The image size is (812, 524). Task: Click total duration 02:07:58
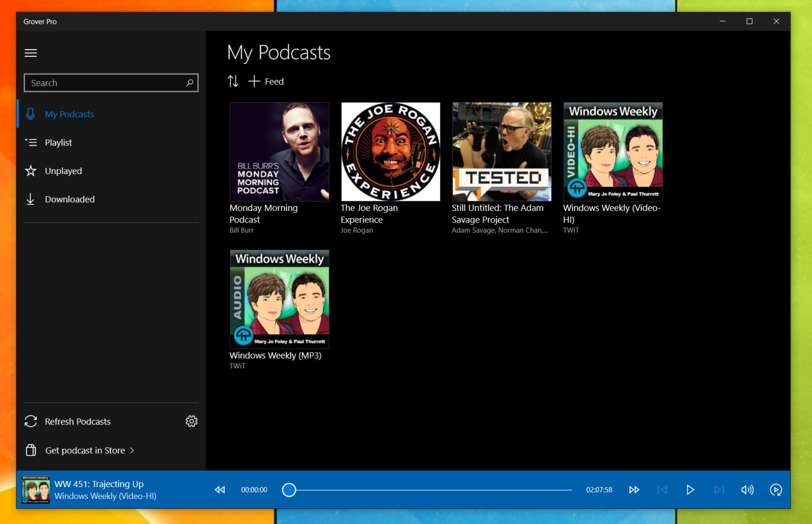(599, 490)
